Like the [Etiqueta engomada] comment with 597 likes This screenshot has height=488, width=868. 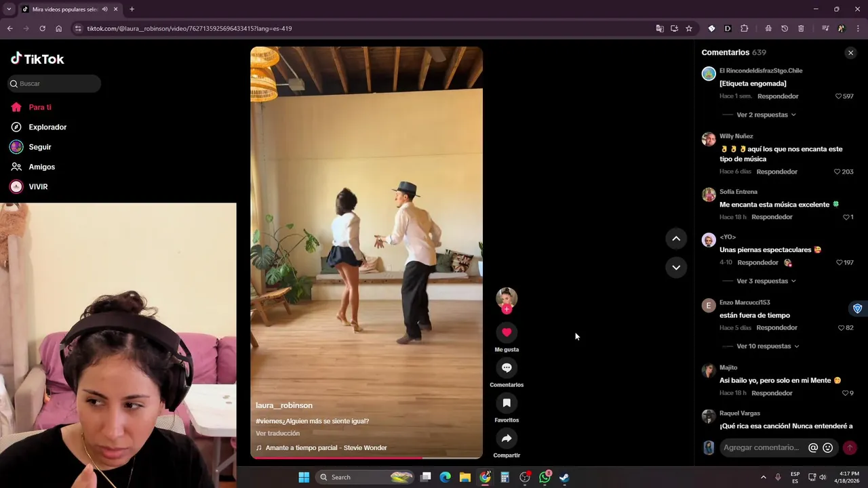point(839,96)
